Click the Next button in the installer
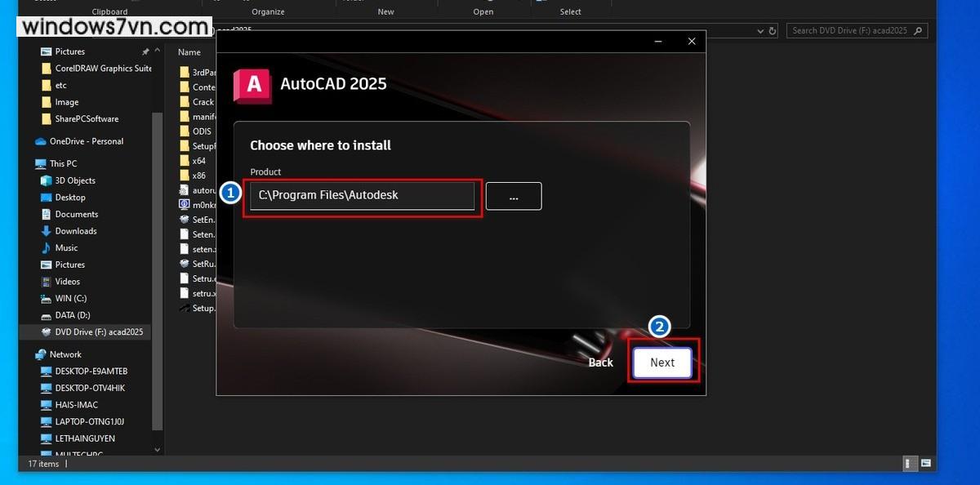 662,363
